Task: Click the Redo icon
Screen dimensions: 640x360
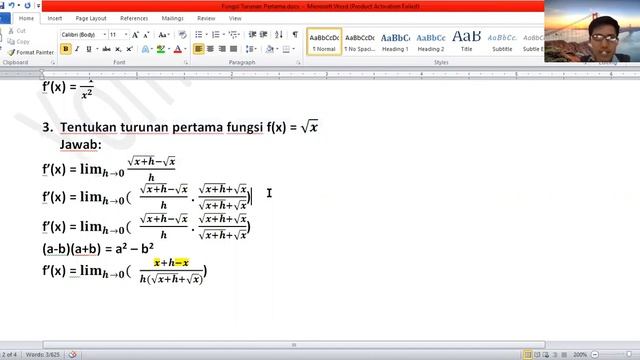Action: (27, 6)
